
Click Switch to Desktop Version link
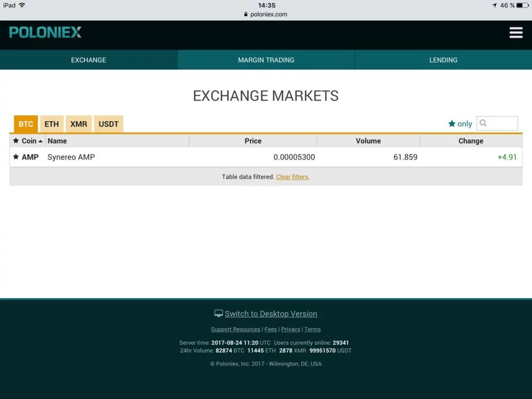(271, 313)
